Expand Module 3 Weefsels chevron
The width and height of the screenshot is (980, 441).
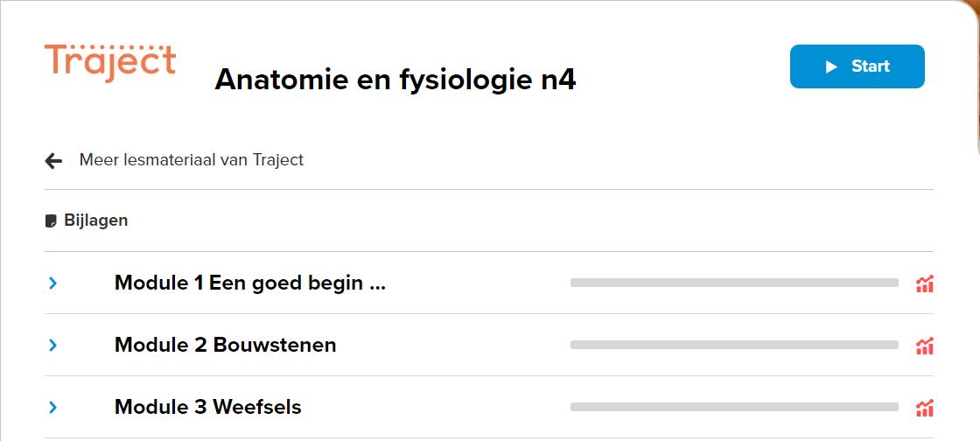52,408
